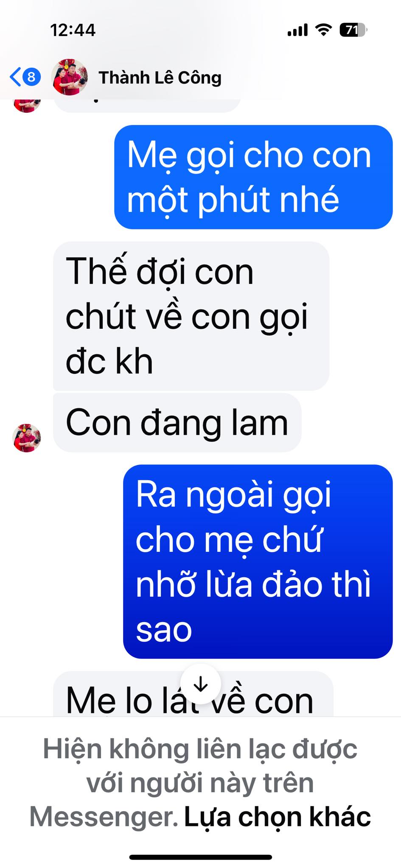The image size is (401, 868).
Task: Tap the Wi-Fi icon in status bar
Action: tap(323, 30)
